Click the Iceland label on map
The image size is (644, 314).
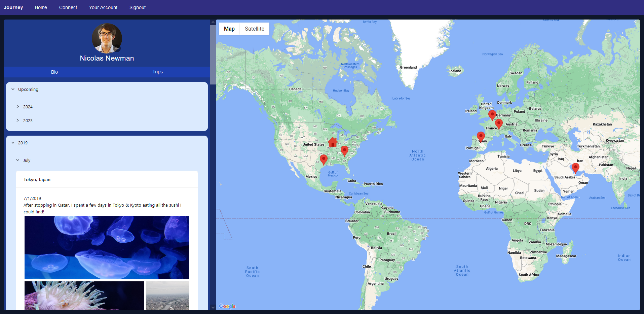tap(455, 71)
